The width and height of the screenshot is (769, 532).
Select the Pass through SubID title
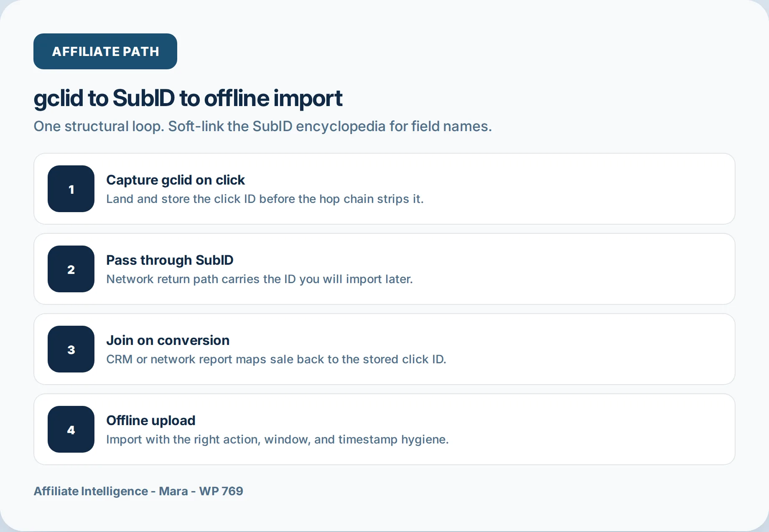click(x=170, y=260)
